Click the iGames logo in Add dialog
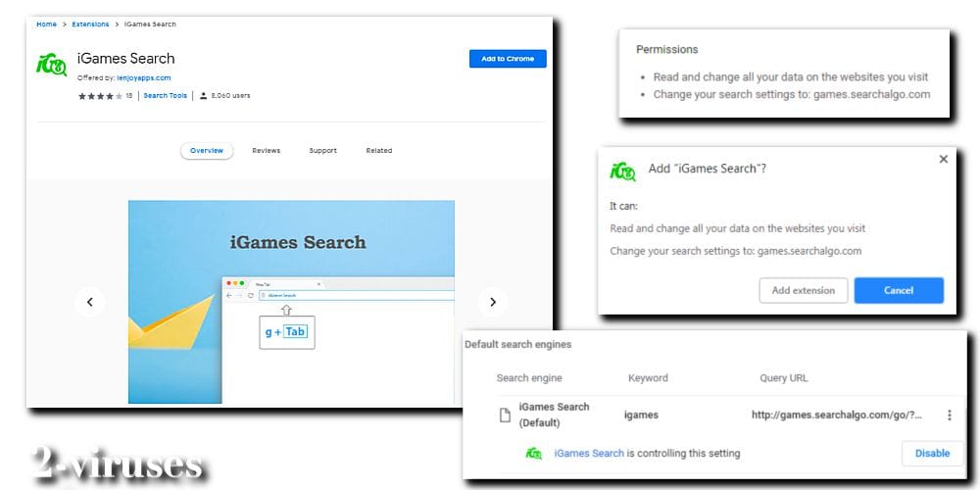This screenshot has height=490, width=980. click(622, 171)
